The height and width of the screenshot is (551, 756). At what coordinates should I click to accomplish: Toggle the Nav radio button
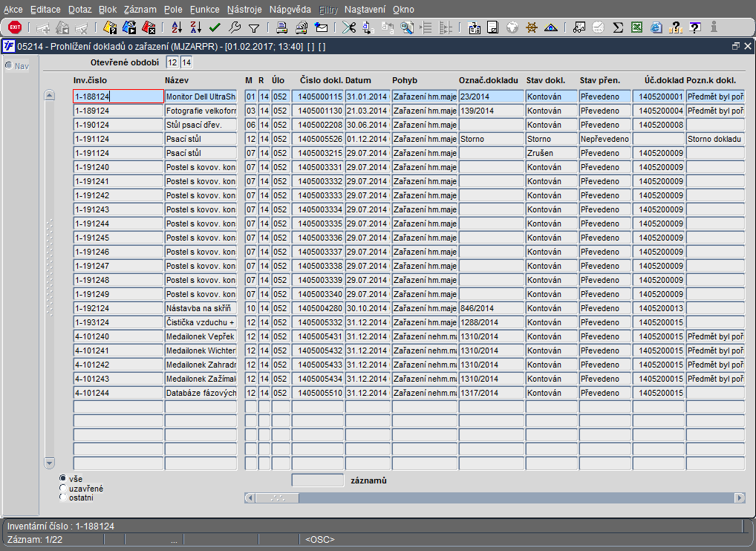coord(9,65)
